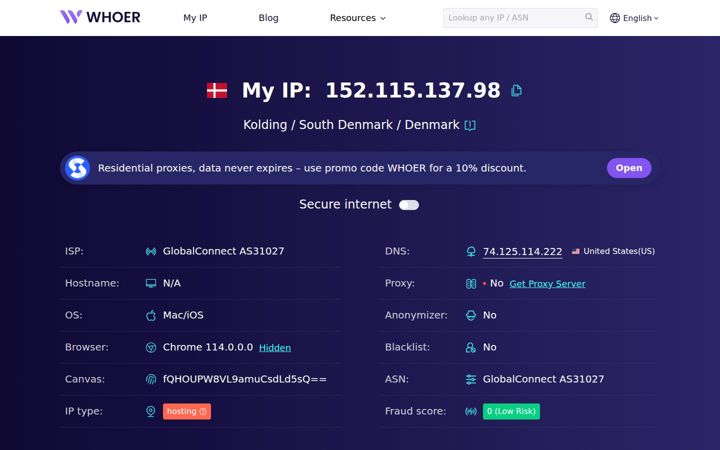Click the Blacklist No value
Viewport: 720px width, 450px height.
(489, 348)
